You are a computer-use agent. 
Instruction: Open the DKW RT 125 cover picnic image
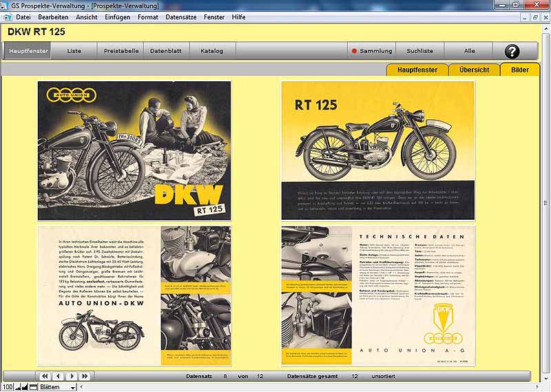[x=134, y=151]
